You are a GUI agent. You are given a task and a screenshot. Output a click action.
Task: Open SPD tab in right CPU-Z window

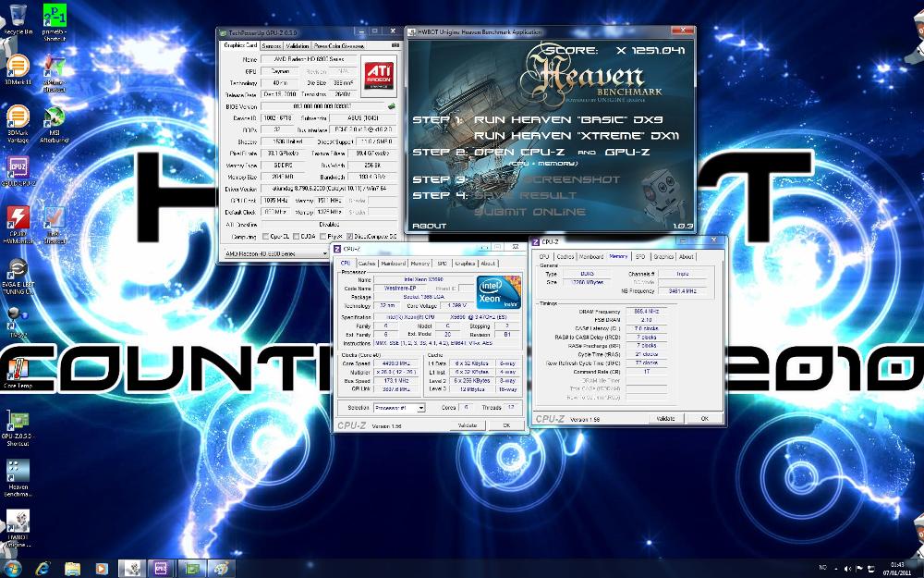[x=640, y=256]
